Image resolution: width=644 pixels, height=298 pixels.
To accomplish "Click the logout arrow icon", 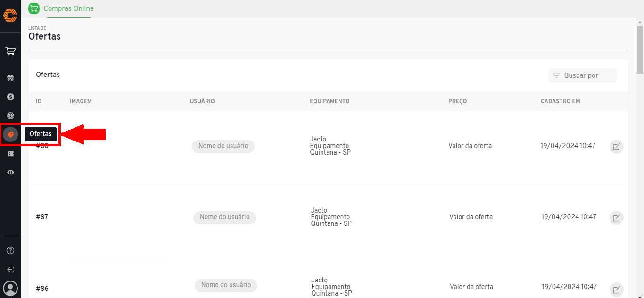I will (x=10, y=270).
